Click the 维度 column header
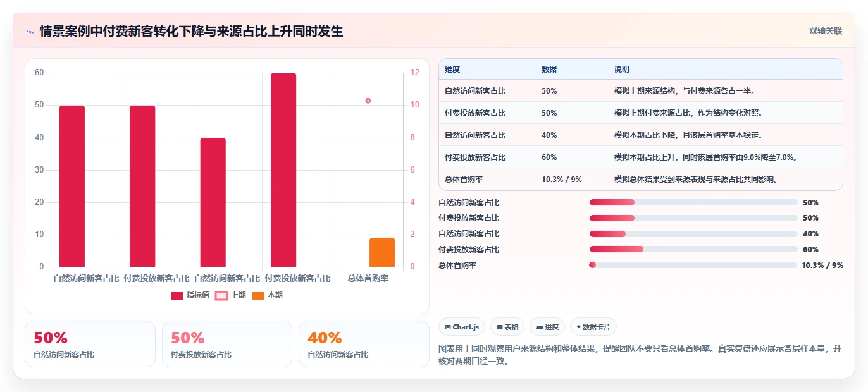Image resolution: width=868 pixels, height=392 pixels. [x=452, y=69]
